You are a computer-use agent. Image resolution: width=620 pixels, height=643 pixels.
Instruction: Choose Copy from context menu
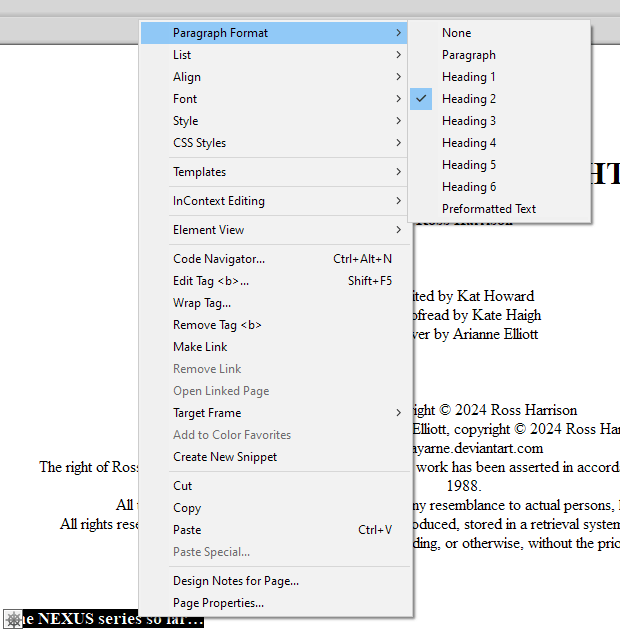point(187,508)
